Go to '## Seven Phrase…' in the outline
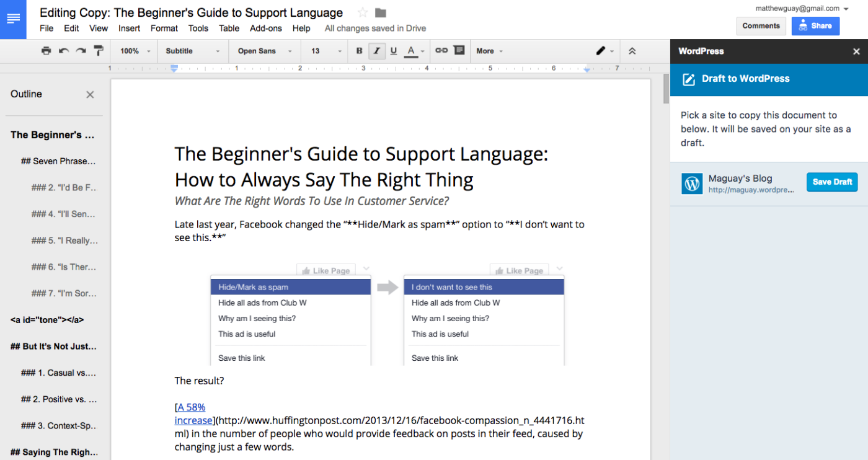This screenshot has height=460, width=868. pyautogui.click(x=59, y=161)
